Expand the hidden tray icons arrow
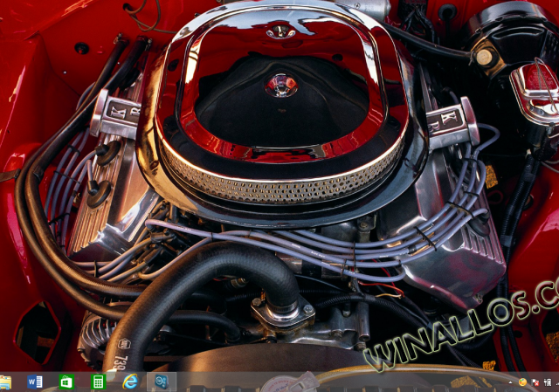The image size is (559, 392). tap(510, 382)
